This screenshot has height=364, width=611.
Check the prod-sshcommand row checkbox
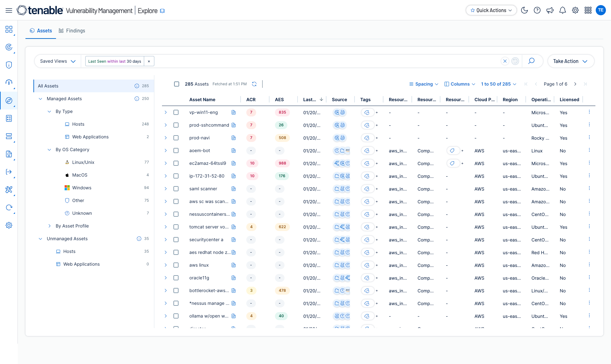176,125
